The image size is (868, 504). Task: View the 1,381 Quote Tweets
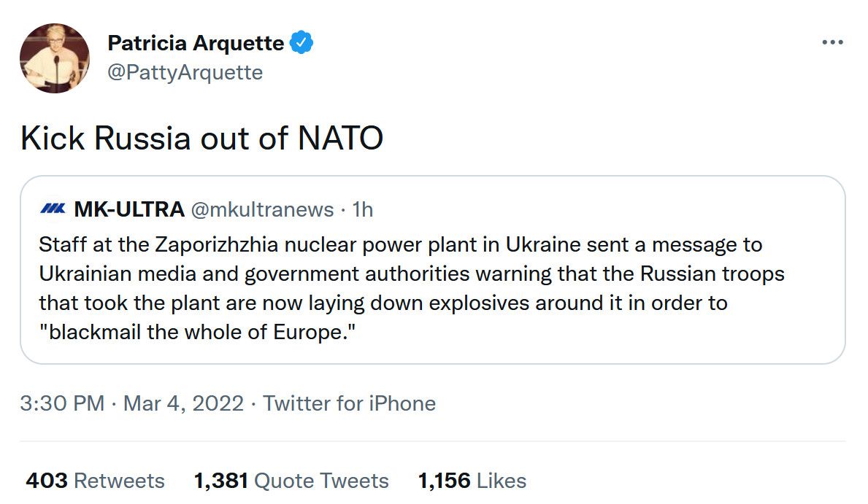pos(291,481)
